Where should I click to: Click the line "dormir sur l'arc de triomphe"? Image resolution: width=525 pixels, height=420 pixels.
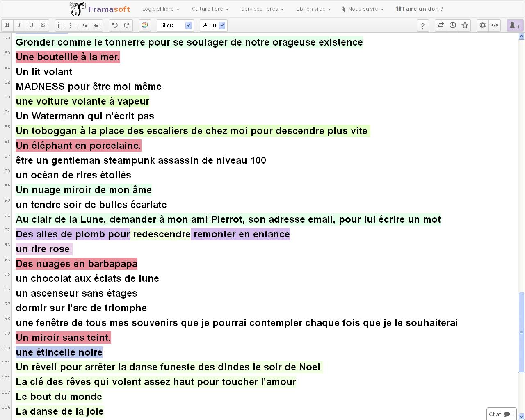click(x=81, y=308)
